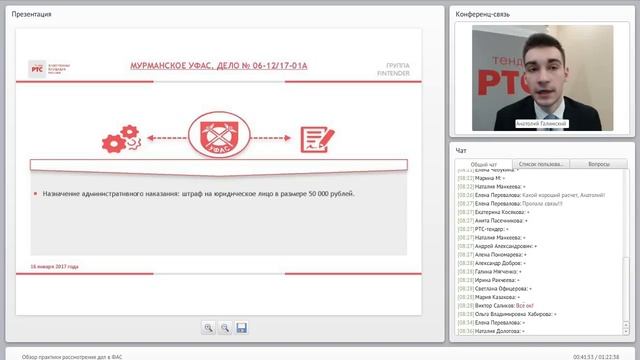This screenshot has height=360, width=640.
Task: Click Андрей Александрович's chat message
Action: click(497, 246)
